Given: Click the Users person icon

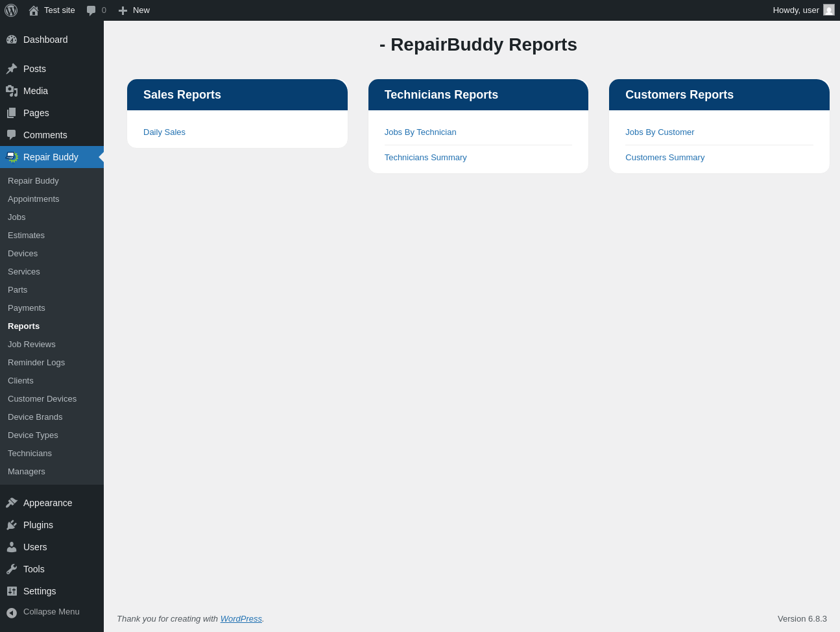Looking at the screenshot, I should click(x=12, y=547).
